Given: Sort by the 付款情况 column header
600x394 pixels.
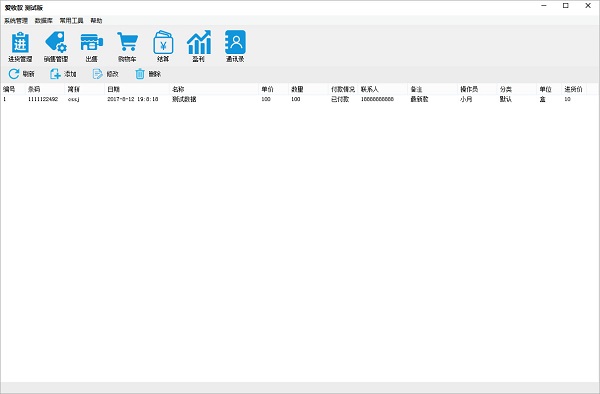Looking at the screenshot, I should click(343, 89).
